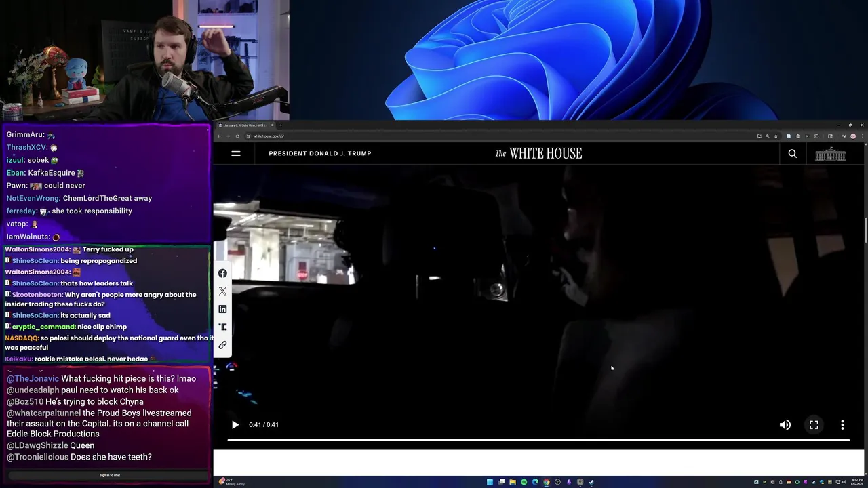868x488 pixels.
Task: Click username @TheJonavic in chat
Action: point(33,379)
